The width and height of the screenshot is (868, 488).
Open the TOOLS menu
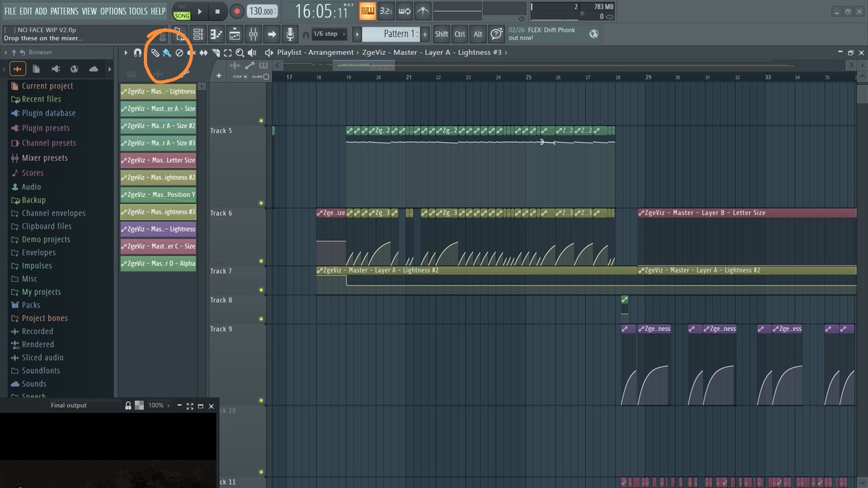138,12
